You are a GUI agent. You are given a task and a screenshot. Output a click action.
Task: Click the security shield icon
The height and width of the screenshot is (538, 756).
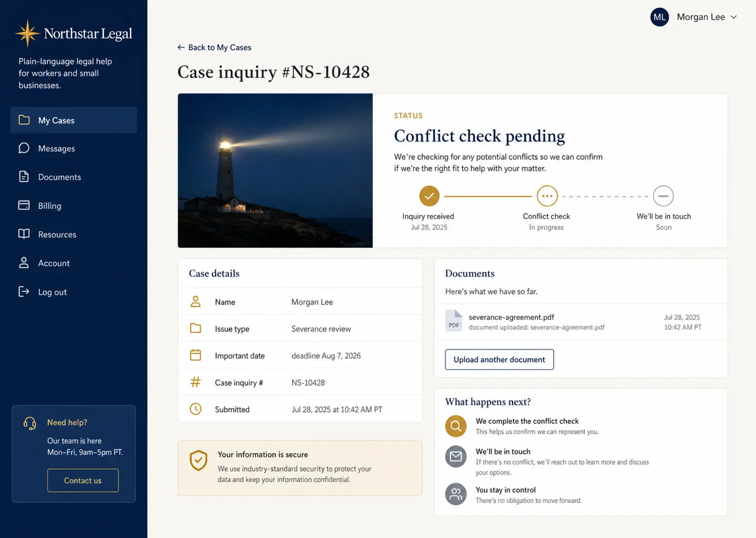199,461
